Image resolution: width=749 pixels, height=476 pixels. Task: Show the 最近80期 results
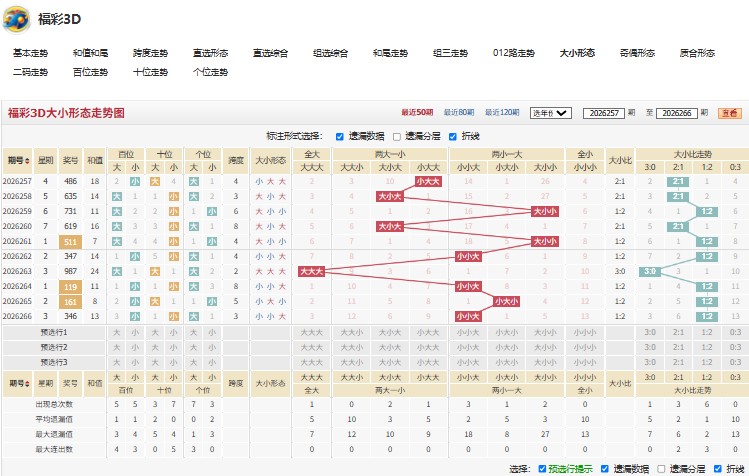pyautogui.click(x=459, y=112)
